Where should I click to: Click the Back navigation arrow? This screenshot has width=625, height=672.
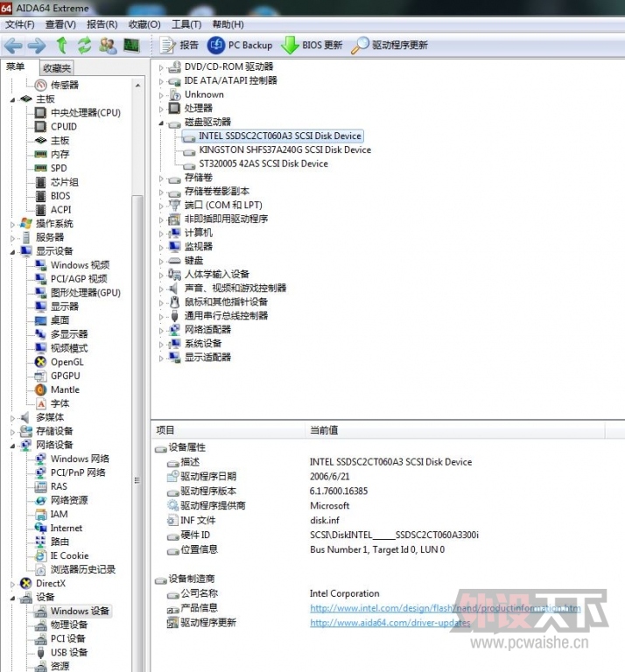point(13,45)
